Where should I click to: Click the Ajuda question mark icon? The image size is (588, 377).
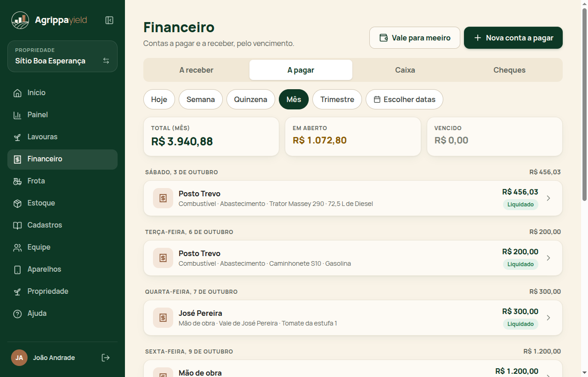click(17, 314)
